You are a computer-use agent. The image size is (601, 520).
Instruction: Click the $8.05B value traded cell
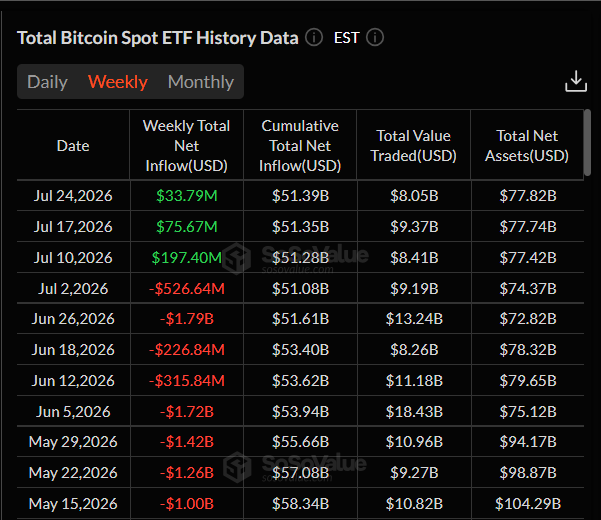tap(414, 196)
